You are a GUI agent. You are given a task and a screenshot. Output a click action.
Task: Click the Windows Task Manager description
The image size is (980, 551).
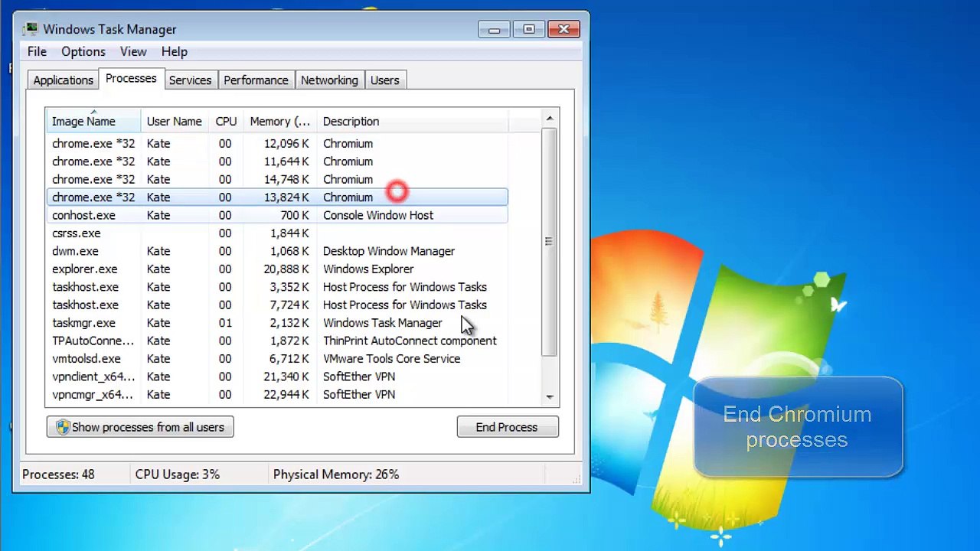click(x=383, y=323)
